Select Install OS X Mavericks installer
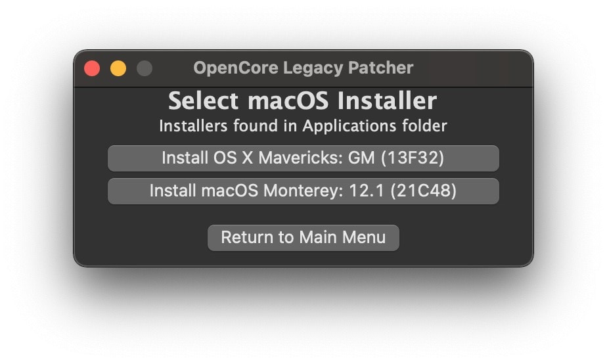This screenshot has height=364, width=607. tap(303, 158)
